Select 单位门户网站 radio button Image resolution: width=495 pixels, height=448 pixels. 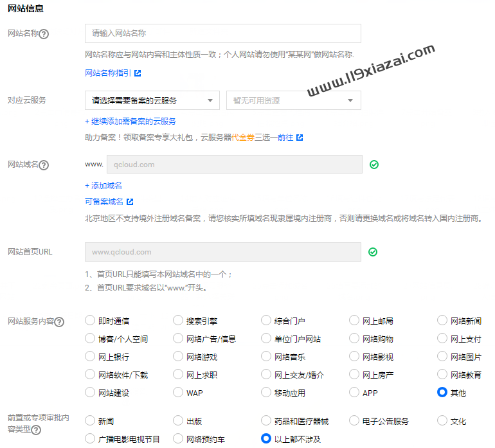tap(266, 338)
